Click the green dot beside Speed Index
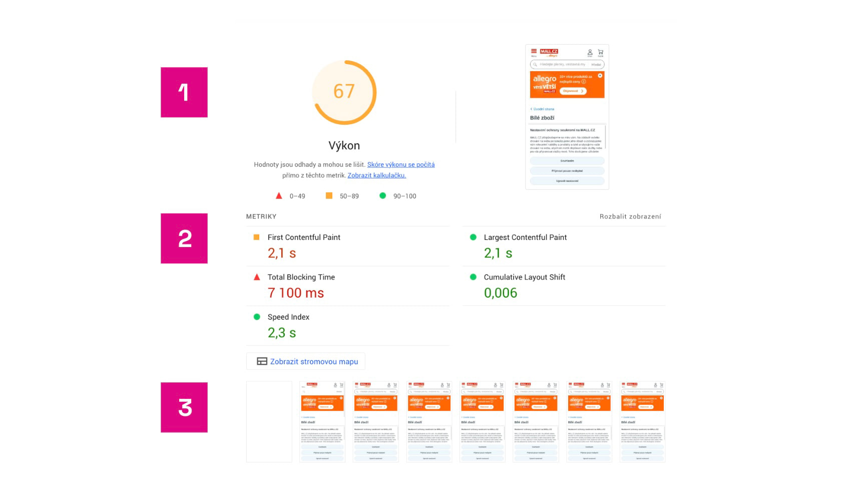Image resolution: width=868 pixels, height=489 pixels. coord(257,317)
